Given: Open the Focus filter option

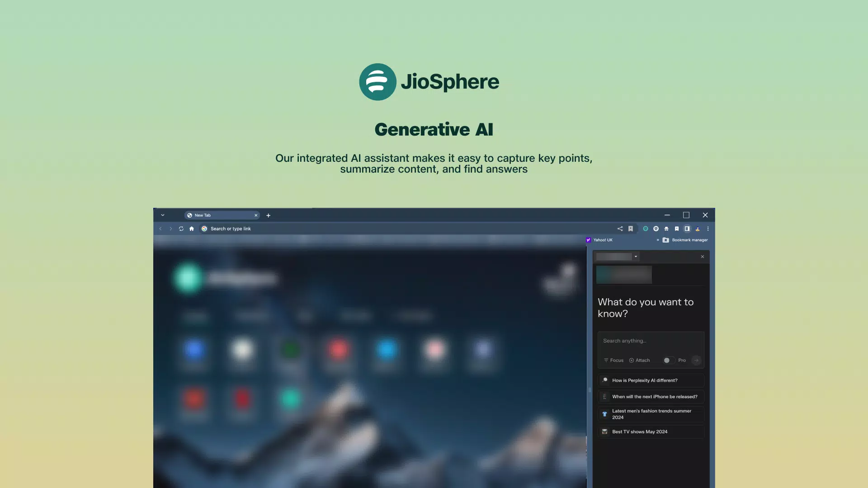Looking at the screenshot, I should pos(613,361).
